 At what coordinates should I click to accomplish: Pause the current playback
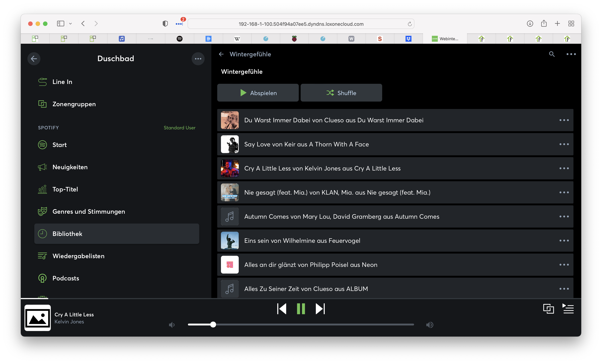point(301,309)
